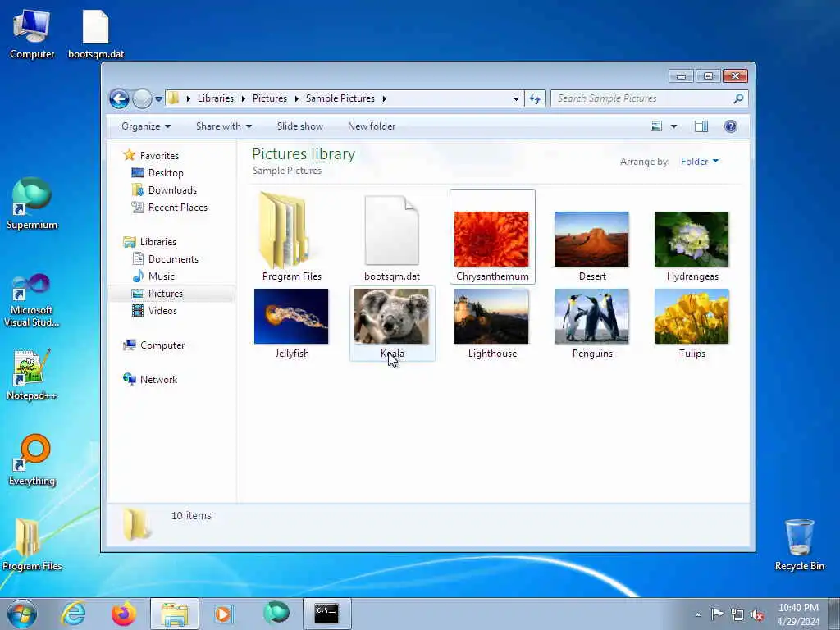Click the search magnifier icon
Image resolution: width=840 pixels, height=630 pixels.
tap(738, 98)
